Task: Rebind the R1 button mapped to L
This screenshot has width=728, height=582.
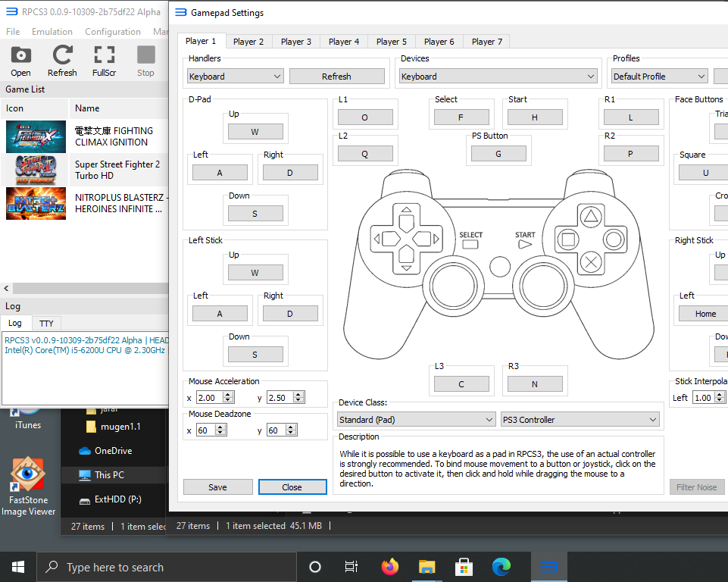Action: click(x=631, y=117)
